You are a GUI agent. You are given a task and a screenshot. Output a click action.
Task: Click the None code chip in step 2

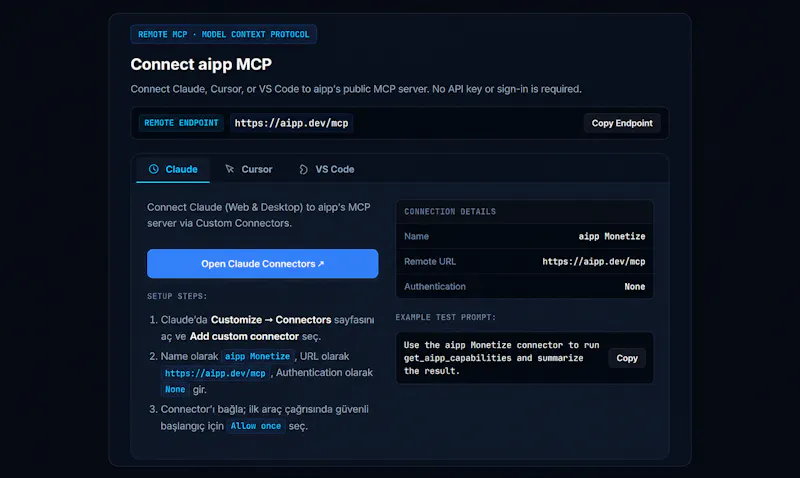(175, 389)
